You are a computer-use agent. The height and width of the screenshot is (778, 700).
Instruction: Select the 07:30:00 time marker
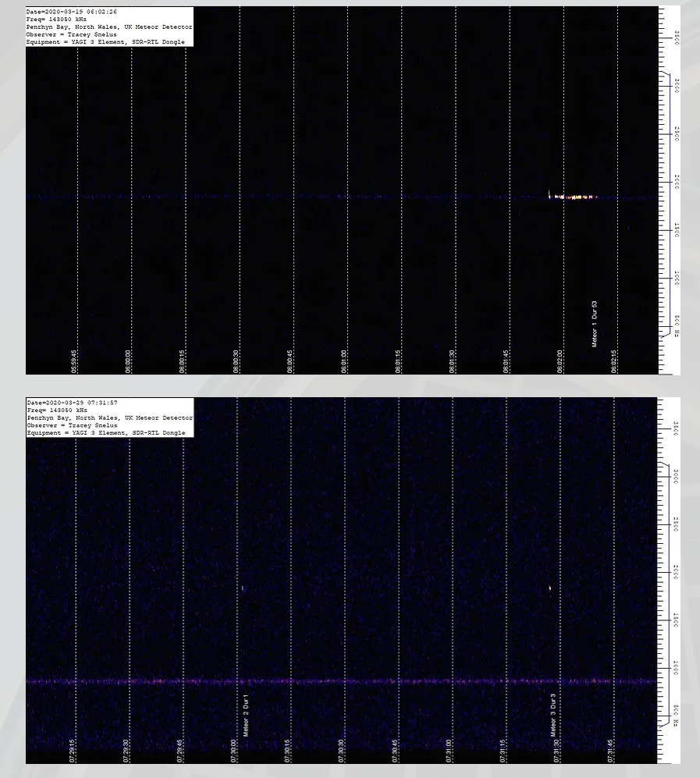[x=233, y=751]
